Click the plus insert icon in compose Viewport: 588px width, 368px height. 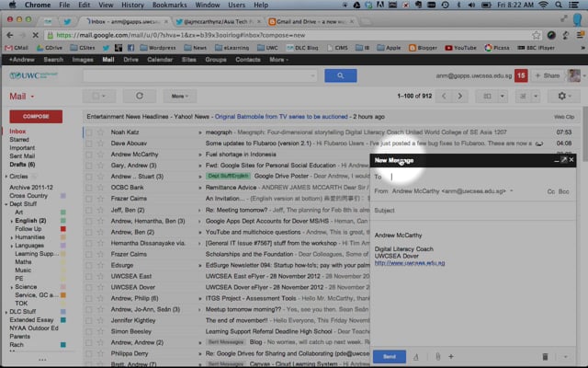(x=451, y=357)
